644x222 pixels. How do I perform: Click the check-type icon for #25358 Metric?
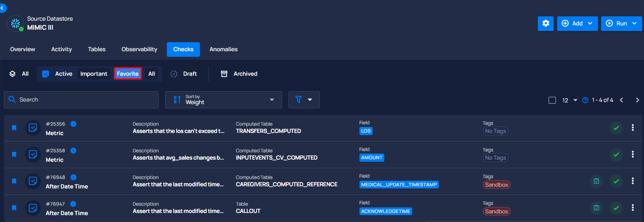(x=33, y=154)
